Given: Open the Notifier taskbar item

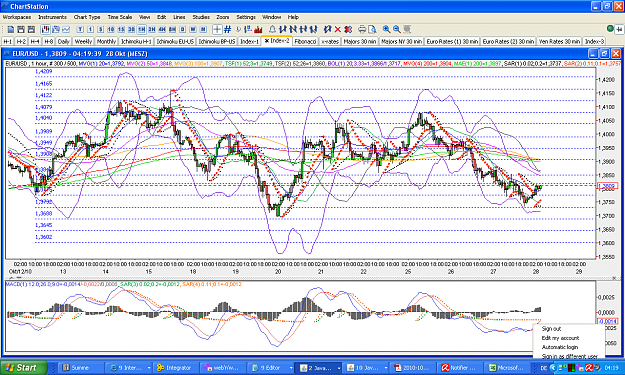Looking at the screenshot, I should point(459,368).
